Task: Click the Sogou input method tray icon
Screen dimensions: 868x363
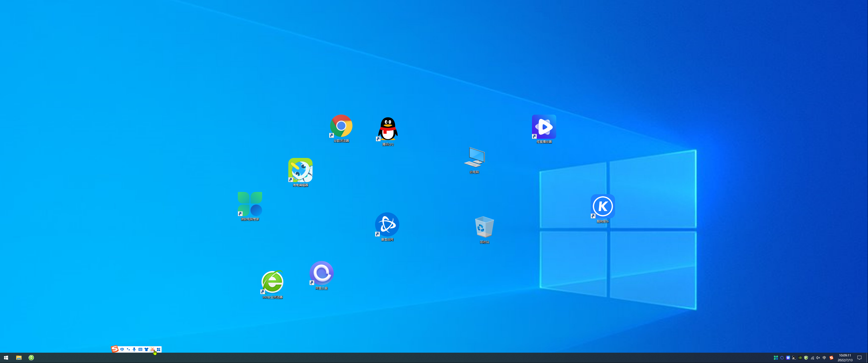Action: point(831,358)
